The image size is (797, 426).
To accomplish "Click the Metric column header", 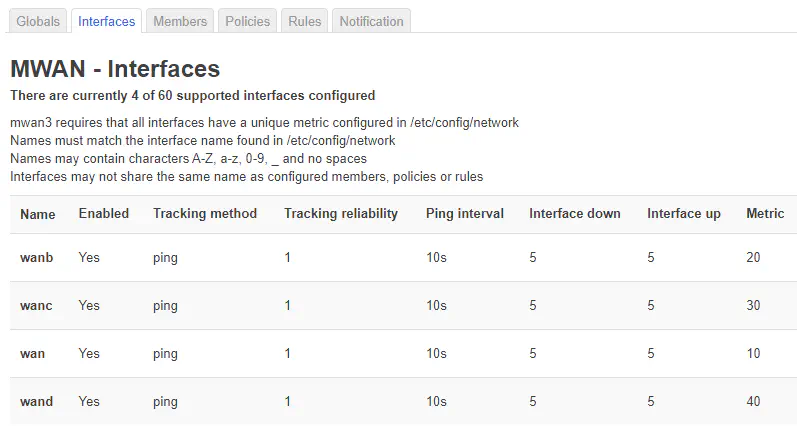I will click(x=765, y=213).
